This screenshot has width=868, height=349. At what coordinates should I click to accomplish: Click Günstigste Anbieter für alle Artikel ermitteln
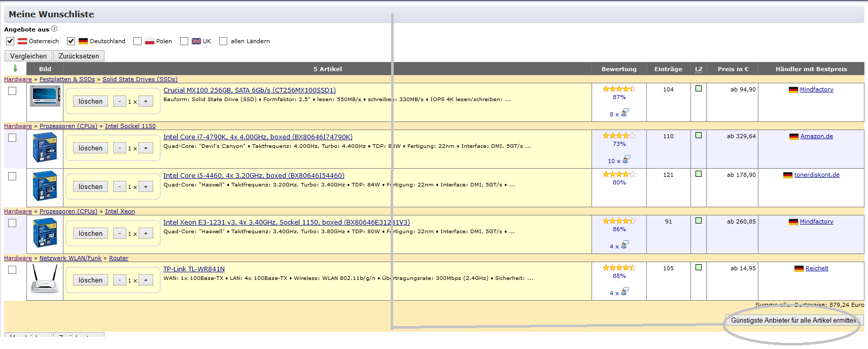pyautogui.click(x=794, y=320)
